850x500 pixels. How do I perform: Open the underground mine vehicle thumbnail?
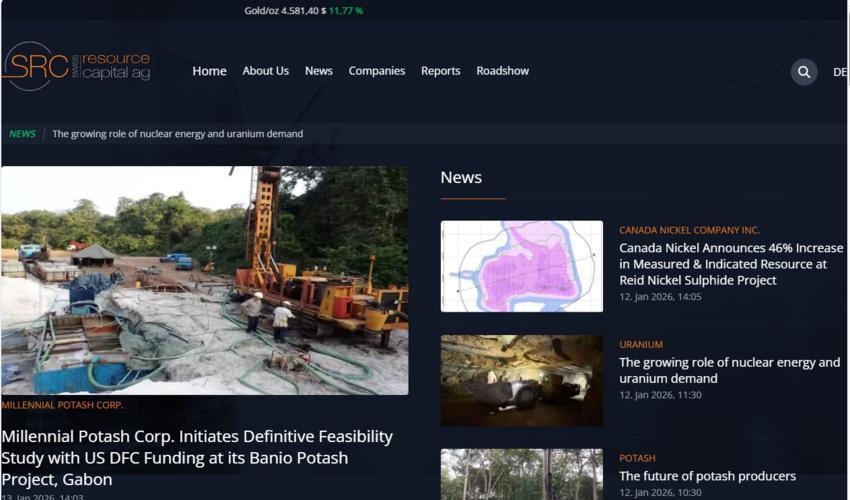click(521, 380)
